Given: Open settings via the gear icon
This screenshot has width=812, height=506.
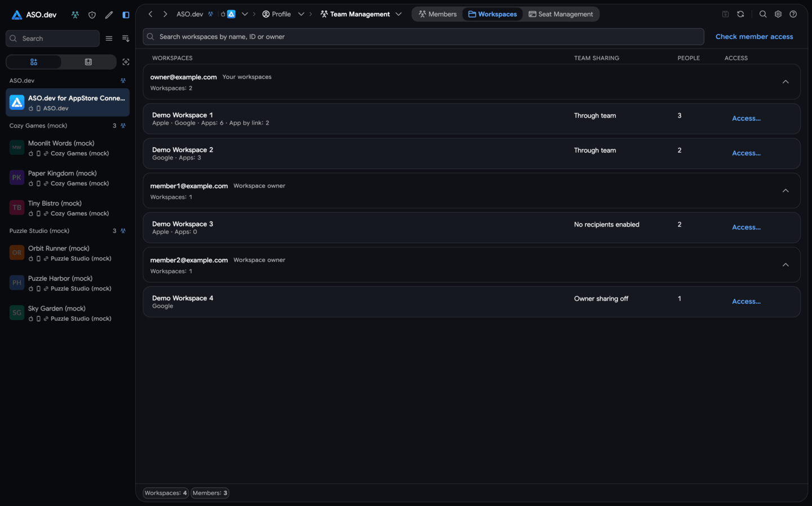Looking at the screenshot, I should coord(778,14).
